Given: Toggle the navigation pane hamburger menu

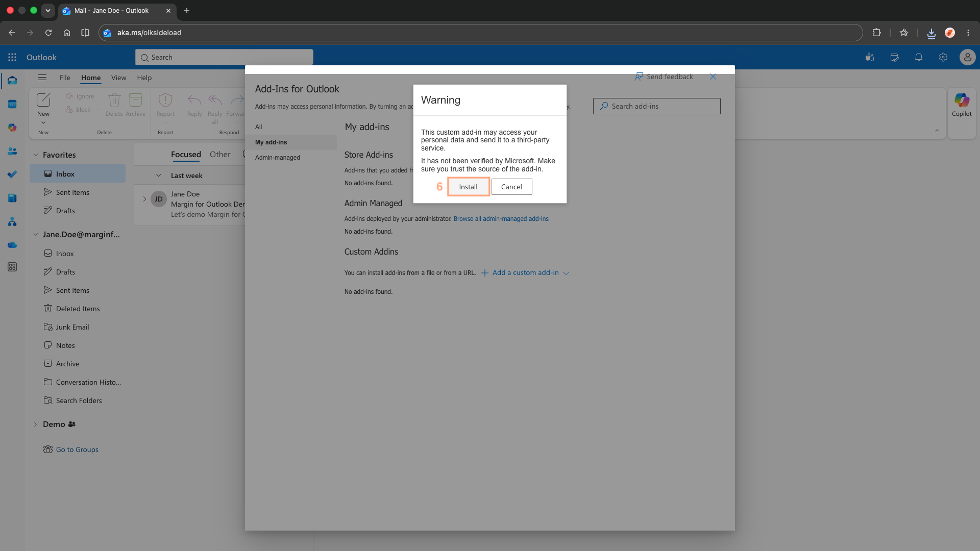Looking at the screenshot, I should (42, 78).
